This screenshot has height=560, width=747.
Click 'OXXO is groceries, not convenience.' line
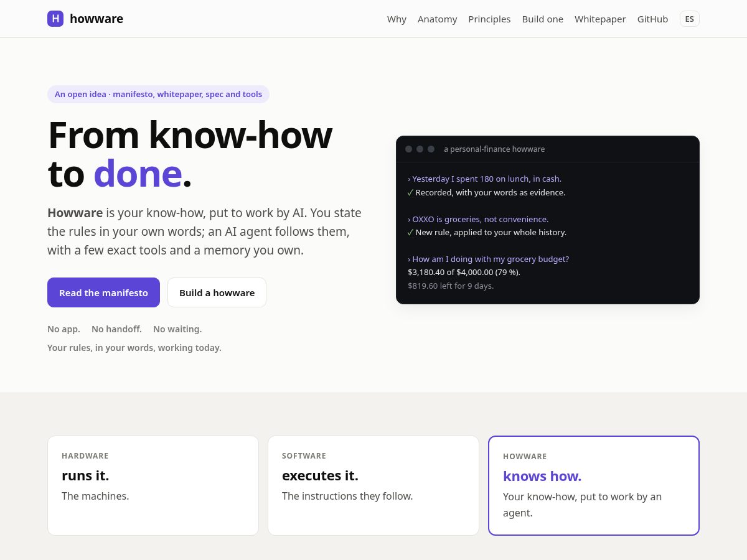tap(478, 219)
